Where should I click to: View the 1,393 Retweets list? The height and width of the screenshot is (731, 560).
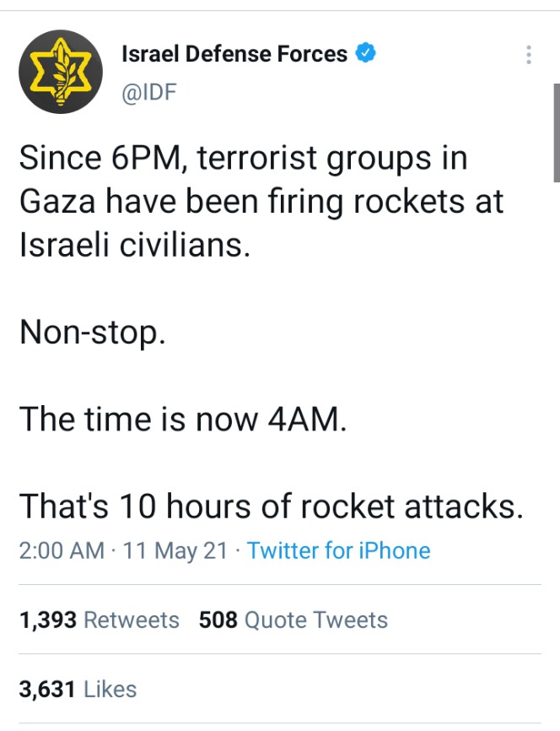click(99, 620)
